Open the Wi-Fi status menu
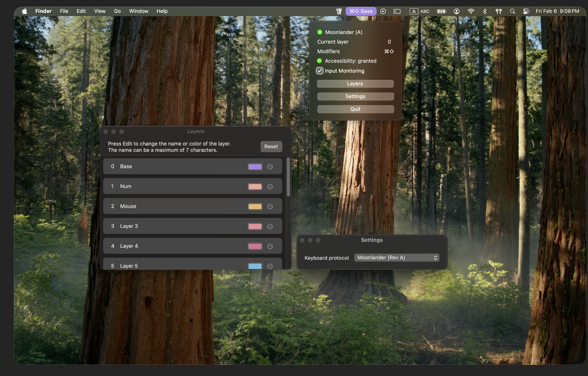 point(471,11)
